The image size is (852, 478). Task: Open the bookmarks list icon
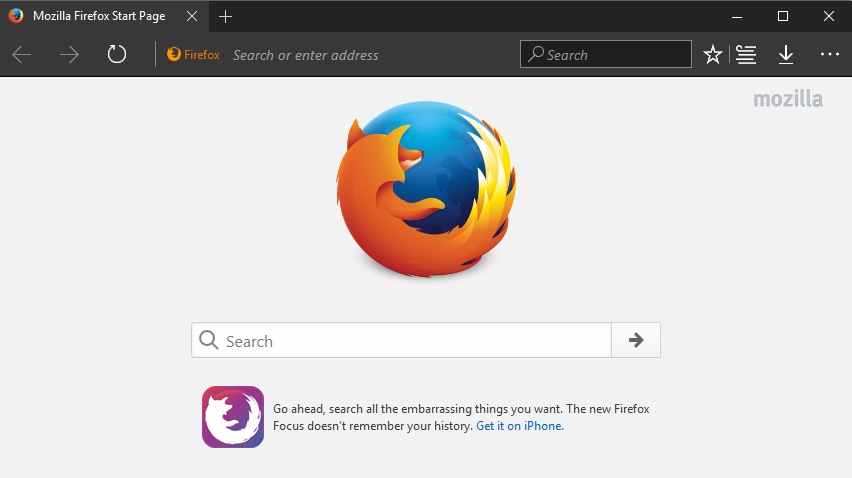coord(746,54)
